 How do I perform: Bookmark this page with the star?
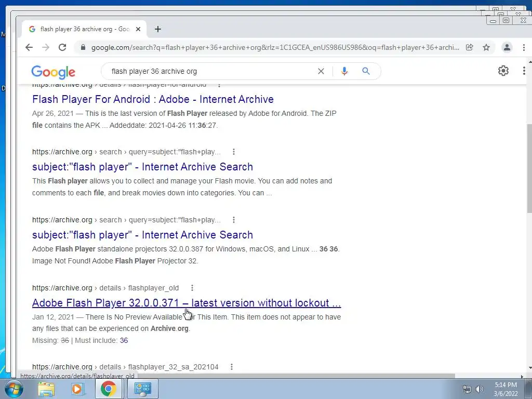coord(486,47)
